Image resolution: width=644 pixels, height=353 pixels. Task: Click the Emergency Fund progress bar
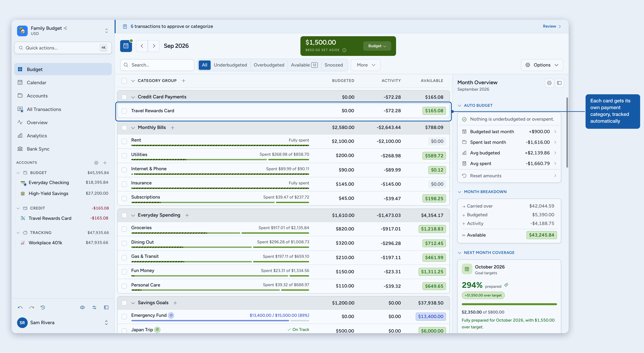pos(220,321)
